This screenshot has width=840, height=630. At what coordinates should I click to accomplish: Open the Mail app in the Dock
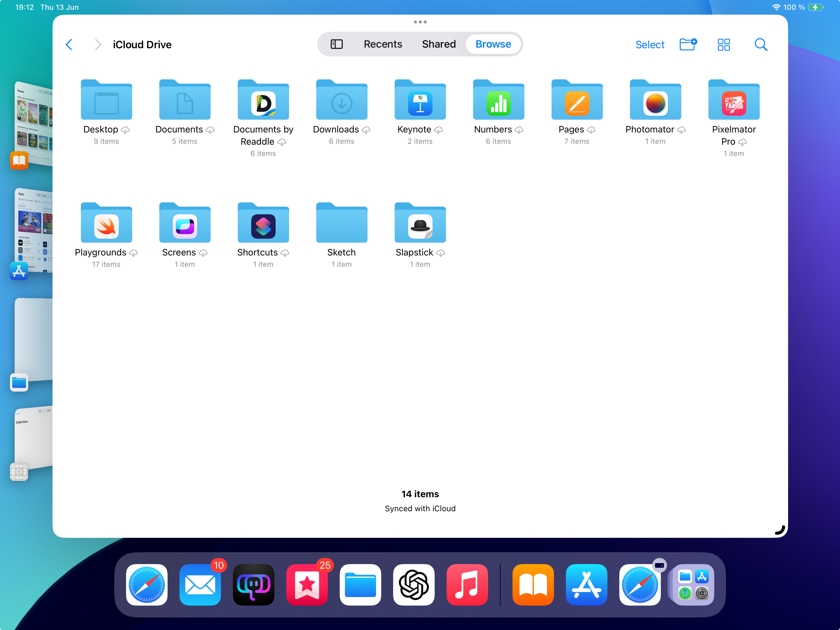click(200, 585)
